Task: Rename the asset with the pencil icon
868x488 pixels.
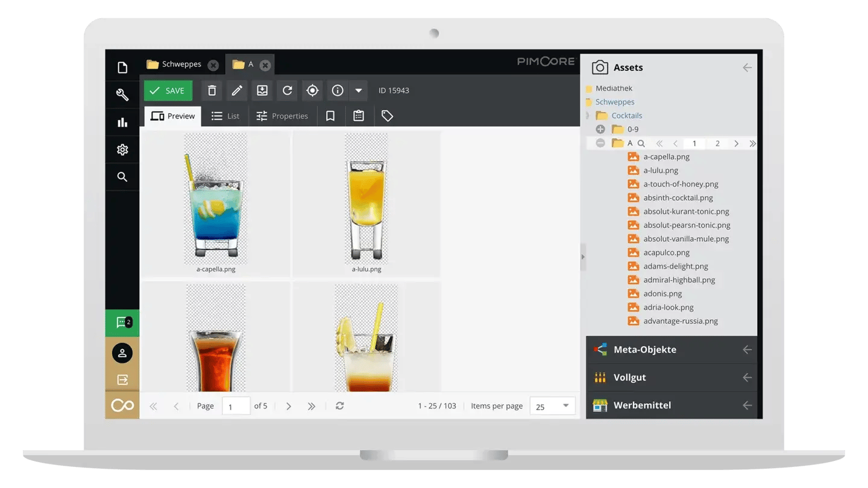Action: click(236, 90)
